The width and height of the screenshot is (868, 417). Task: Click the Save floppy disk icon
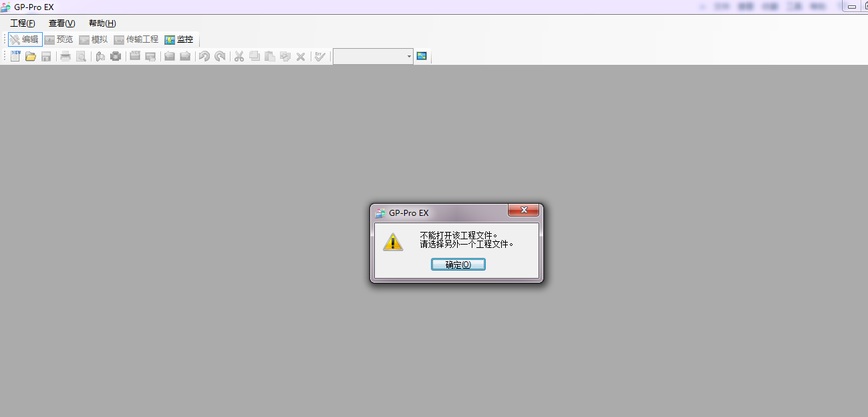coord(46,56)
